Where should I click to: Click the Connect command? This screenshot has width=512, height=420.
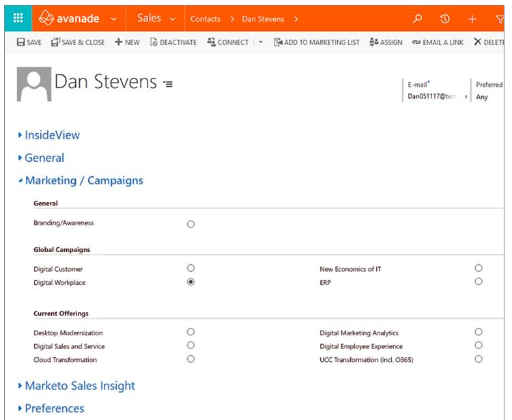pos(228,42)
